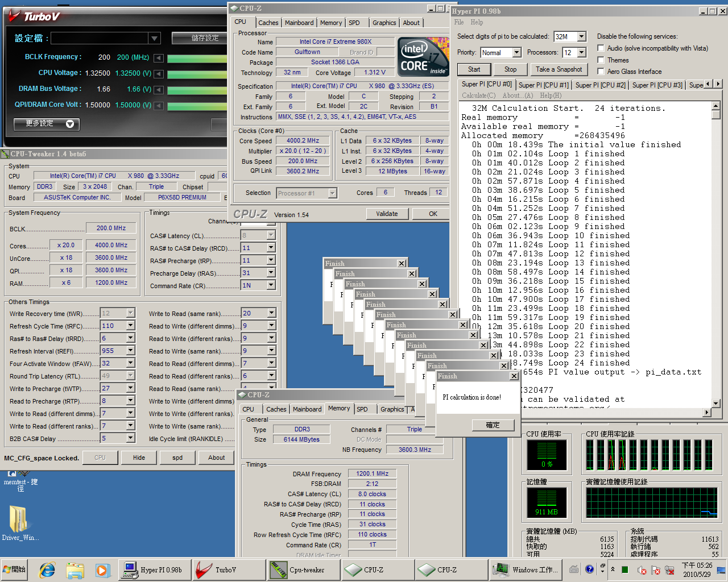This screenshot has height=582, width=728.
Task: Open the Start menu button
Action: coord(14,569)
